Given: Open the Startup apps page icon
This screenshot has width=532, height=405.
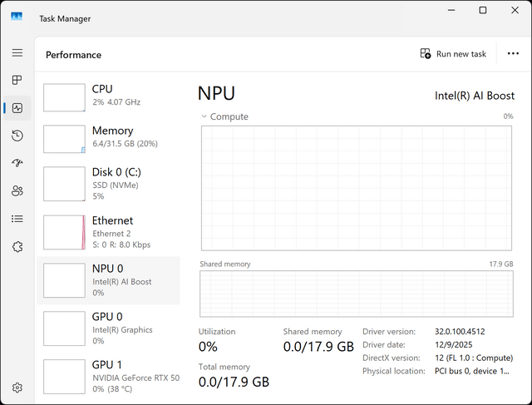Looking at the screenshot, I should [17, 163].
